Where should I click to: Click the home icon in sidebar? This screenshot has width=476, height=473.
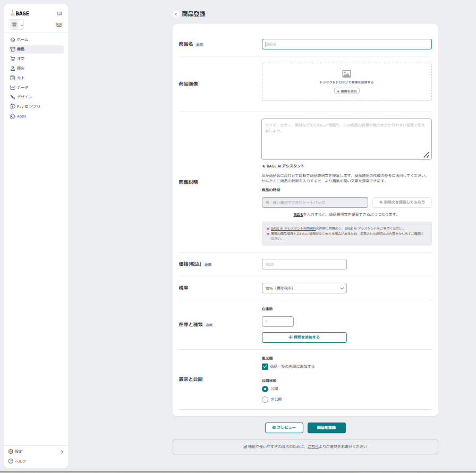[x=13, y=40]
